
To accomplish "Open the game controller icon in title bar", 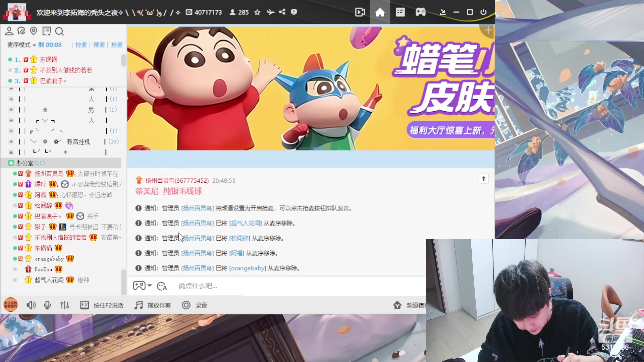I will coord(420,12).
